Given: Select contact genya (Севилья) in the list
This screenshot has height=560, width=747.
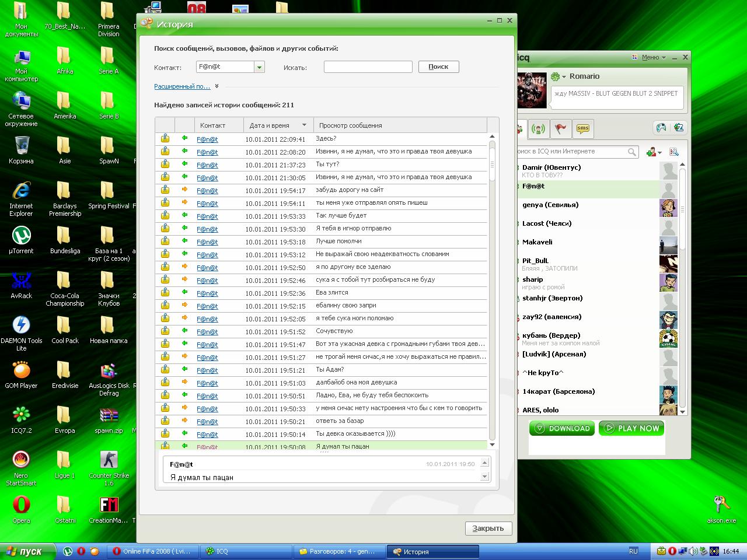Looking at the screenshot, I should [550, 205].
